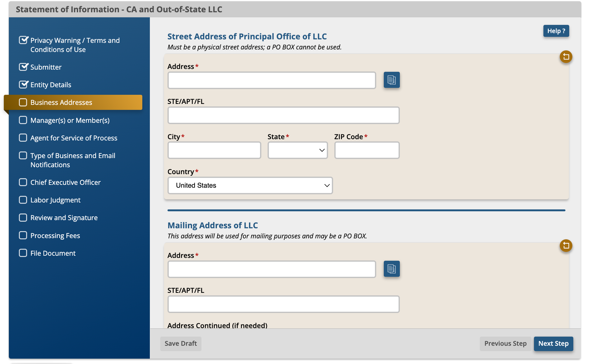Viewport: 590px width, 364px height.
Task: Open the Help button
Action: (556, 31)
